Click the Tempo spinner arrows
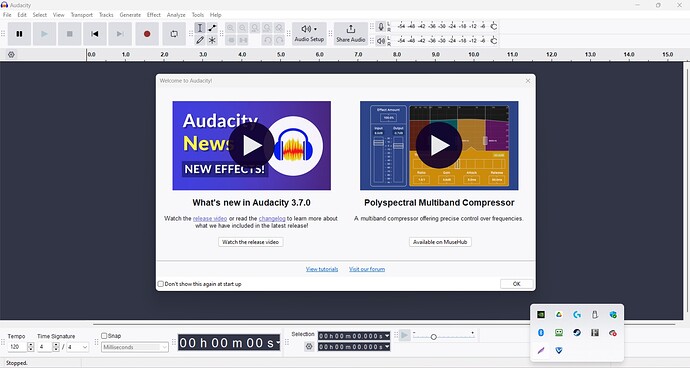The width and height of the screenshot is (690, 368). pos(31,347)
